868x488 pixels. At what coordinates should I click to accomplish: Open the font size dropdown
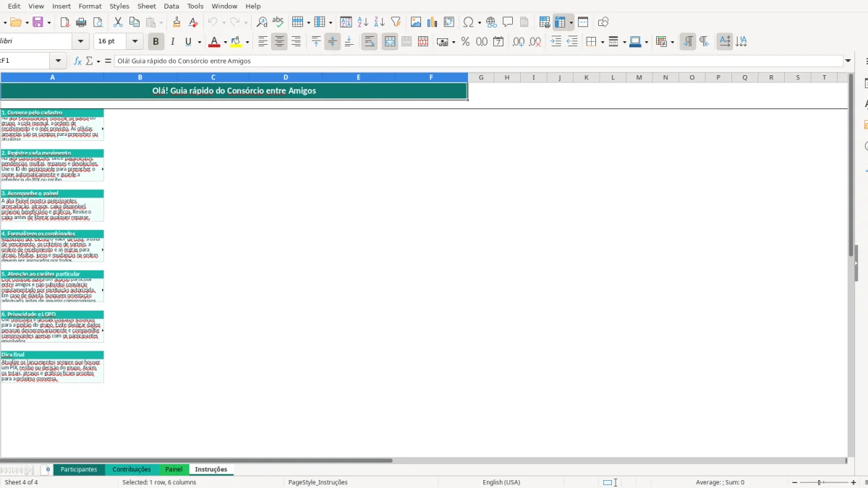click(135, 42)
